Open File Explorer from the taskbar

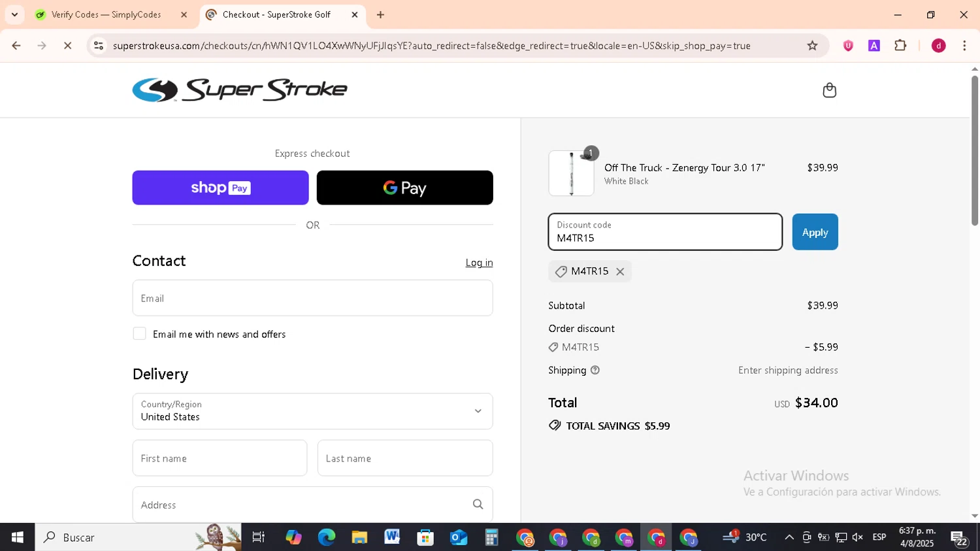[359, 537]
